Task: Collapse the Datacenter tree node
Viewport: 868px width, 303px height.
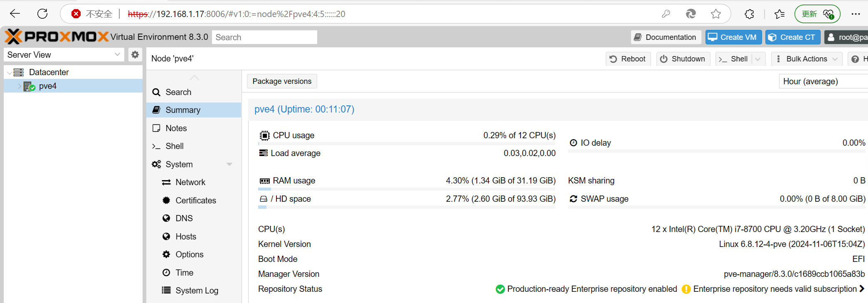Action: click(9, 73)
